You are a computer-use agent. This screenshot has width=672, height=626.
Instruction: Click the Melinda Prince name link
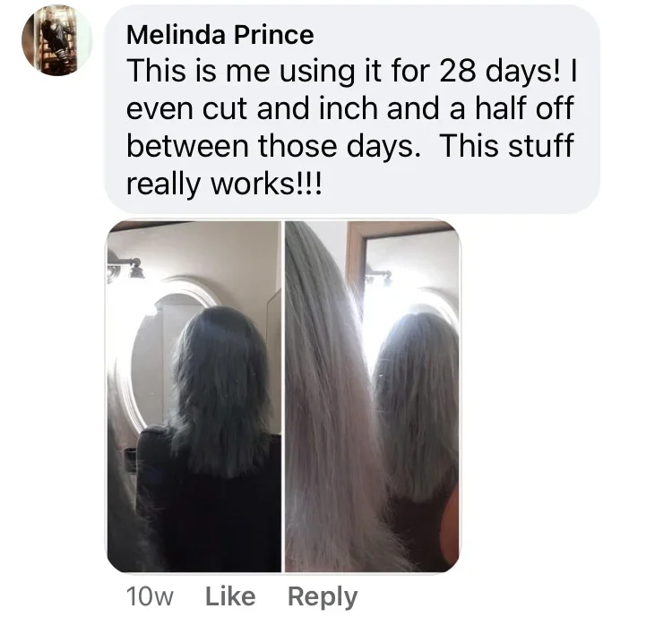click(x=220, y=35)
